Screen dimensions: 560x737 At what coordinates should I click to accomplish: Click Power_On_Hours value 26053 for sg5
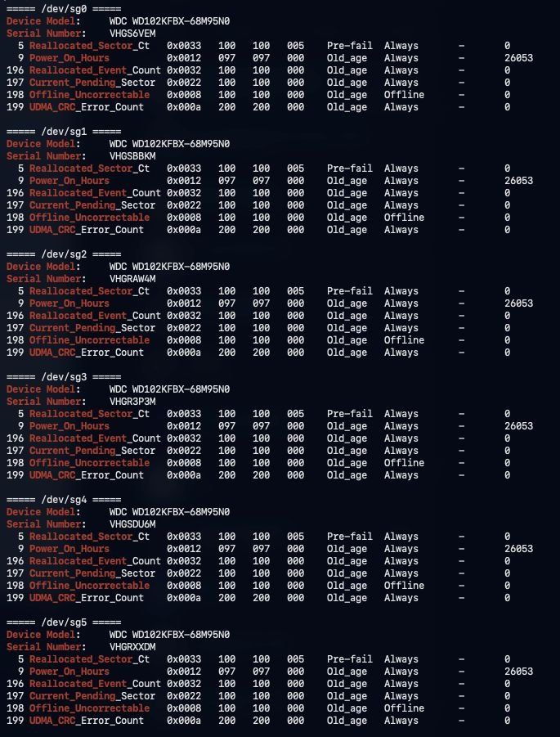(x=518, y=672)
